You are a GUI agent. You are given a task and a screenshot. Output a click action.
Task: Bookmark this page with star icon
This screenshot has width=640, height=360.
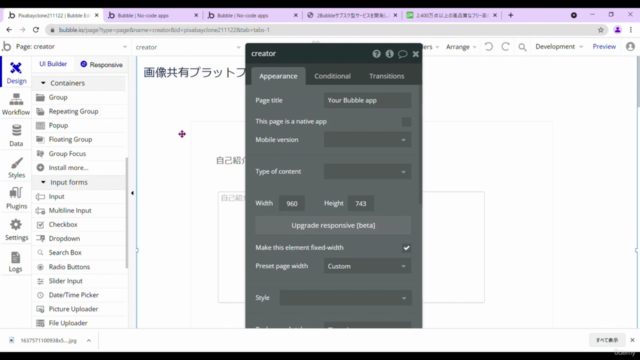click(x=601, y=30)
